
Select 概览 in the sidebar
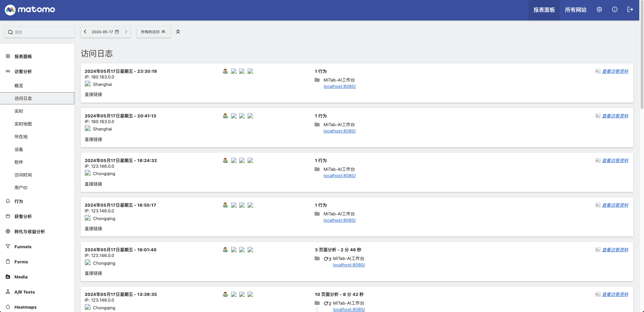[19, 86]
